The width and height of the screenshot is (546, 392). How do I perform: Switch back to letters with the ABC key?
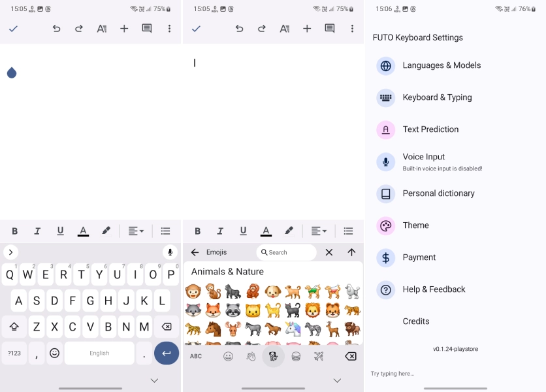point(196,356)
